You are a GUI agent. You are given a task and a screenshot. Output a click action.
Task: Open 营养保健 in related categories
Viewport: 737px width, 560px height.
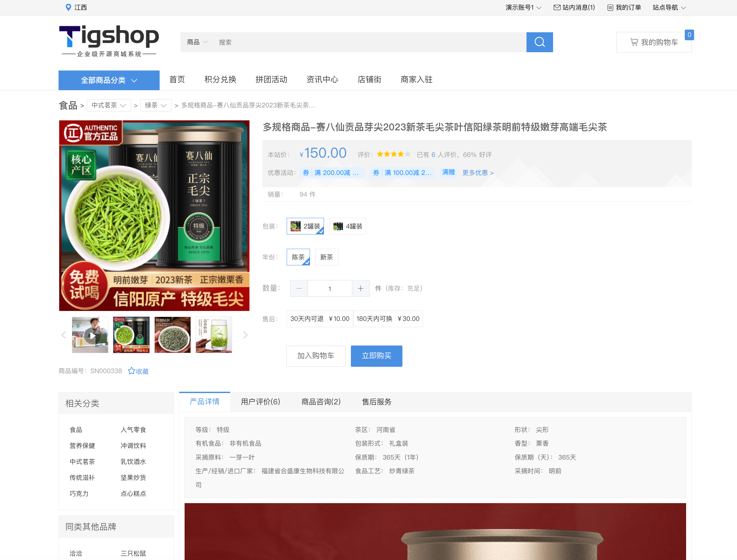(x=82, y=446)
